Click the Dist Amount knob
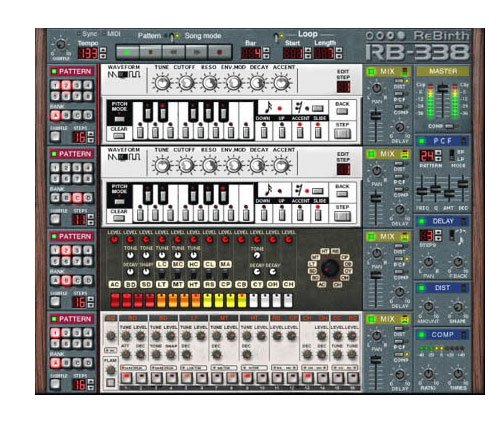Screen dimensions: 500x429 coord(428,306)
